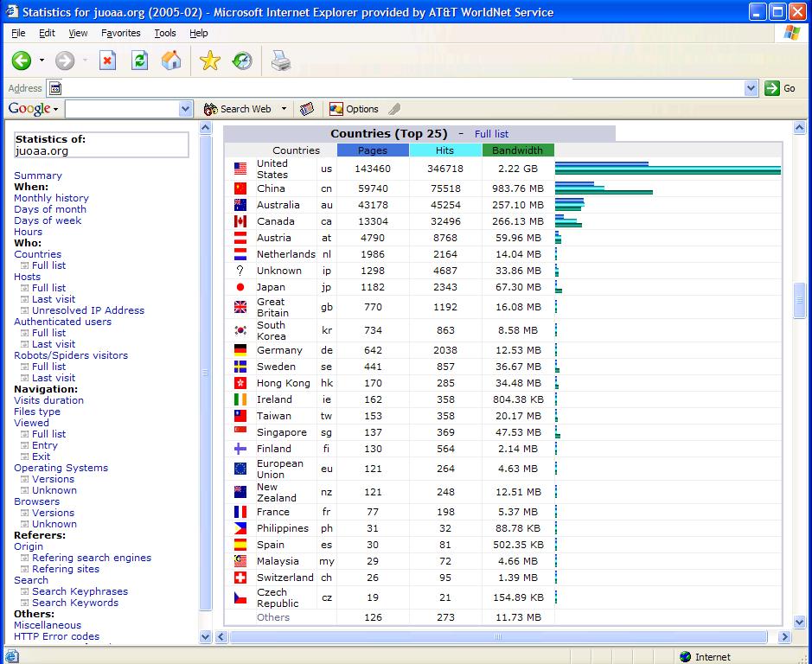This screenshot has width=812, height=664.
Task: Click the main frame vertical scrollbar thumb
Action: coord(800,300)
